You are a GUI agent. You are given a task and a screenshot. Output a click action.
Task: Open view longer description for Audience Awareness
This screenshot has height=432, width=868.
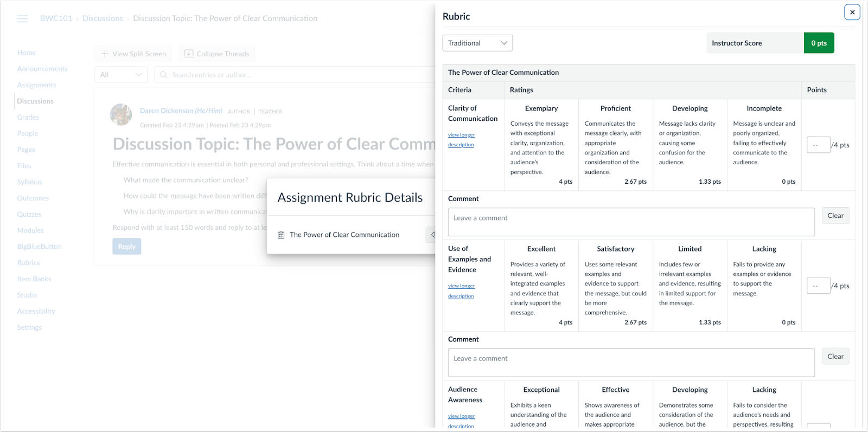(461, 421)
